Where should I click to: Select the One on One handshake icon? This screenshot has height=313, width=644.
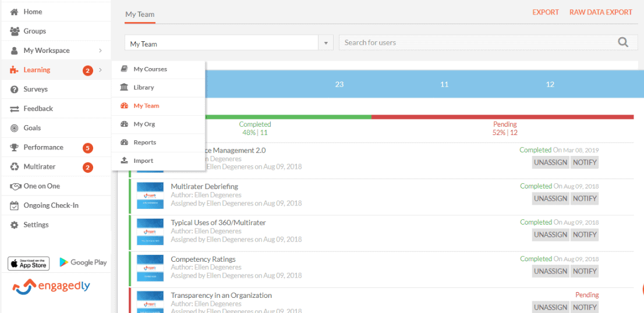point(15,186)
